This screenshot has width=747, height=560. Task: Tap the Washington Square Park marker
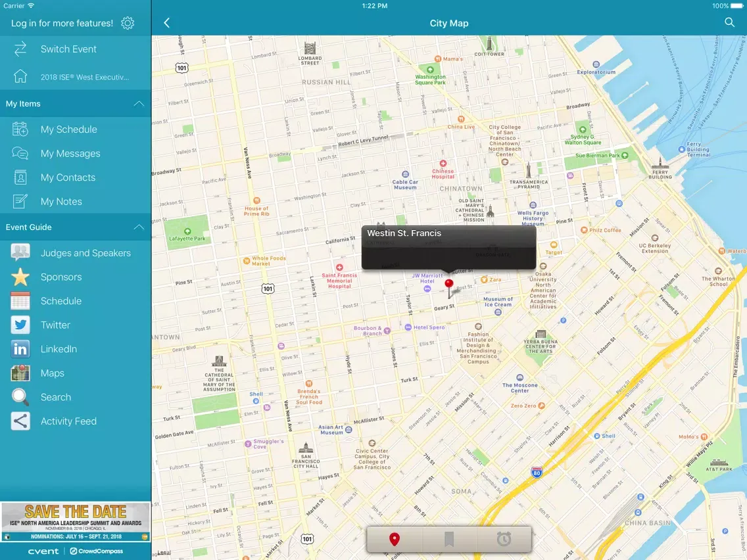pos(430,70)
